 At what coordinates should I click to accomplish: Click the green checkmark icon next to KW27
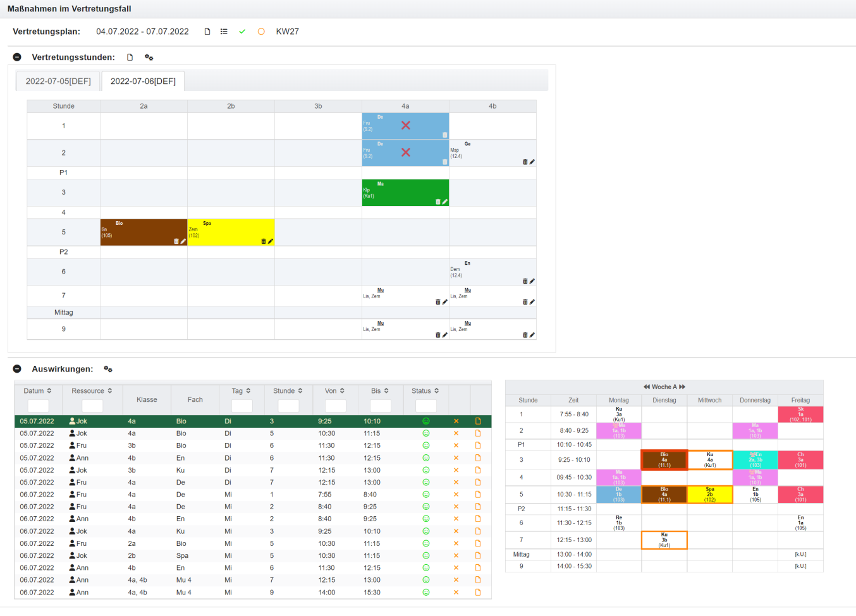click(x=242, y=32)
